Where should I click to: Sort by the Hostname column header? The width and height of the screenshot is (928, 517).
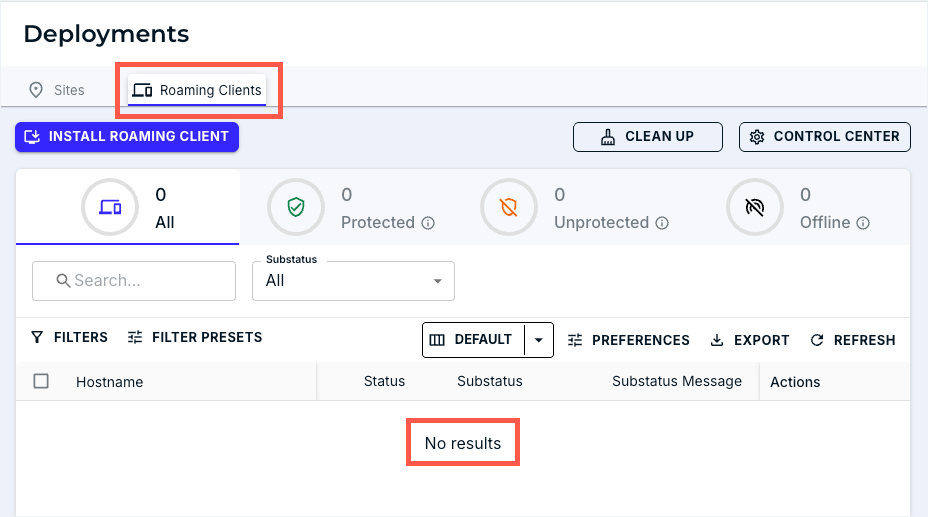pos(109,382)
